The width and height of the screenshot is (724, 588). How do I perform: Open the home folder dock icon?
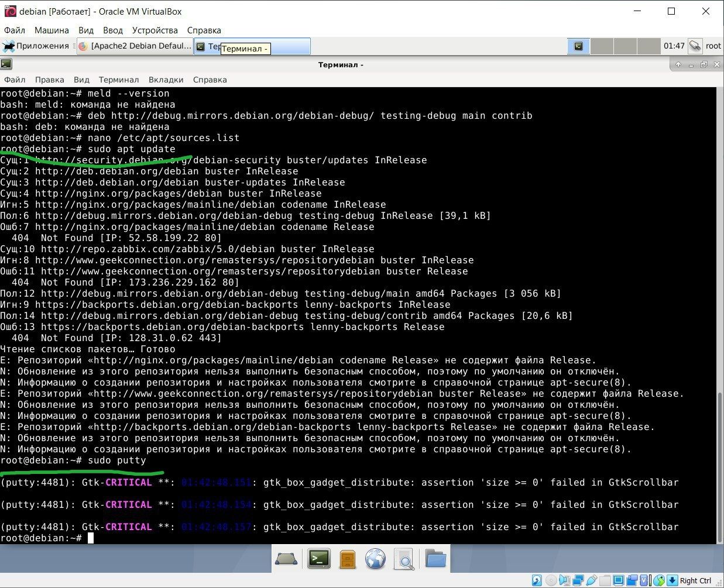click(x=435, y=559)
